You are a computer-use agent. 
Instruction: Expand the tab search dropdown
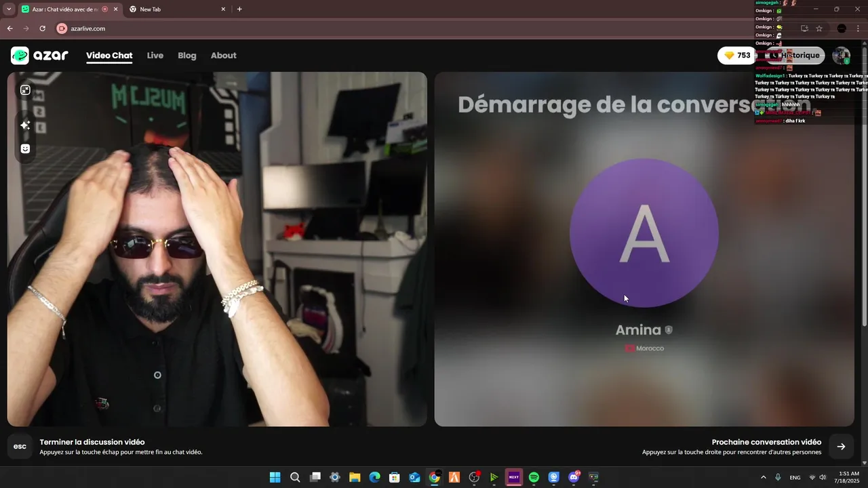click(8, 9)
